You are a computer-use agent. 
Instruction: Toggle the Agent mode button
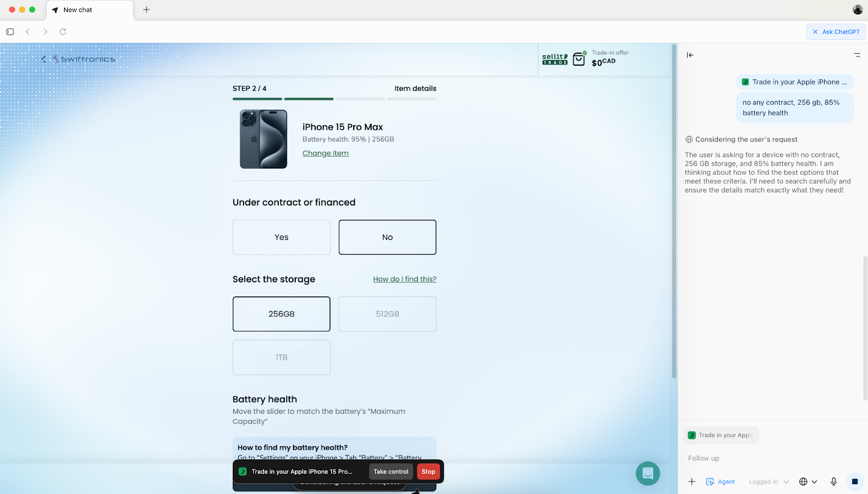(x=720, y=482)
